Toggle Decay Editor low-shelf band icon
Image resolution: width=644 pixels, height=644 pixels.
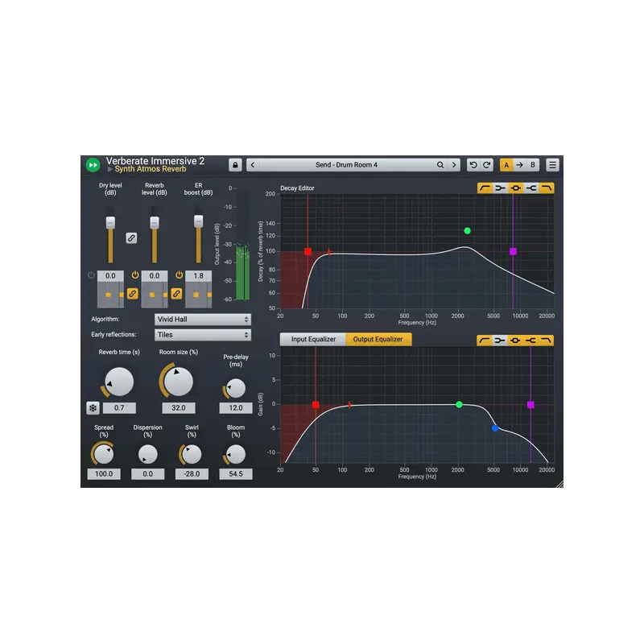tap(500, 188)
